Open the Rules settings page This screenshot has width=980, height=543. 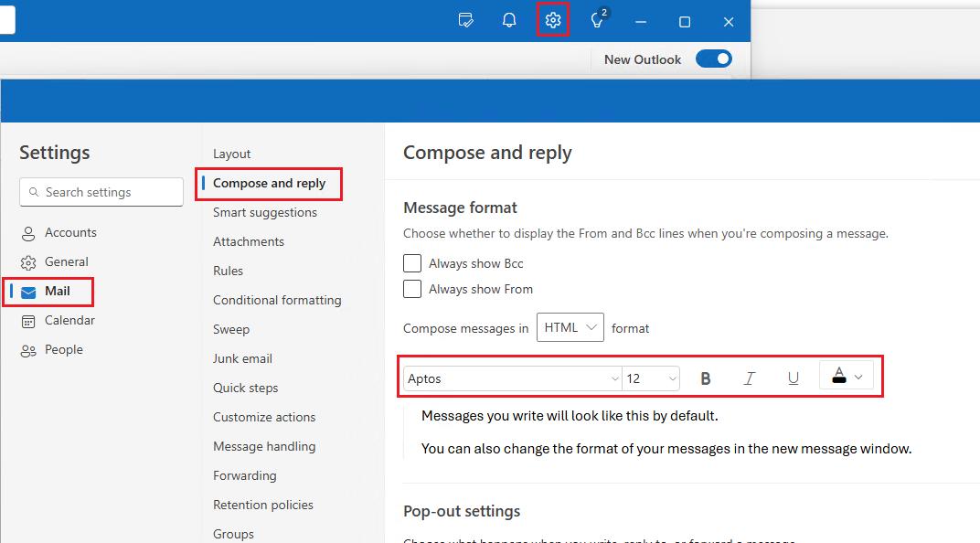point(228,271)
